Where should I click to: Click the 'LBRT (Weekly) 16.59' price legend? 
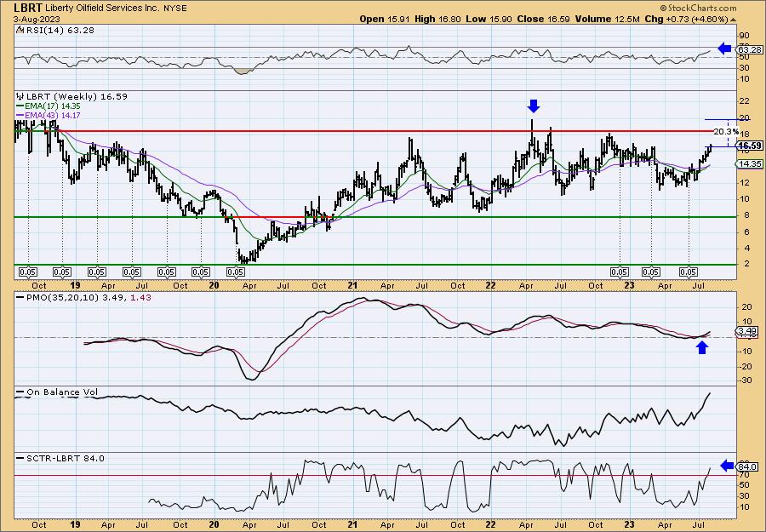pos(71,97)
